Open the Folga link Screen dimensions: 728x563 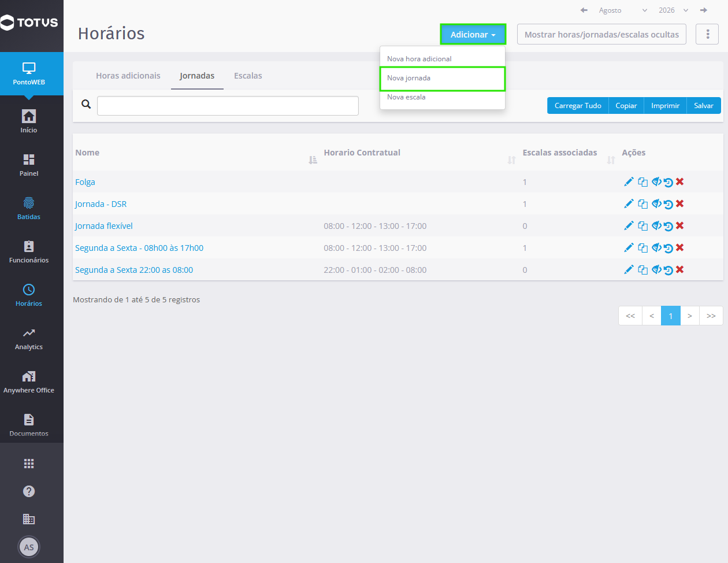tap(85, 182)
